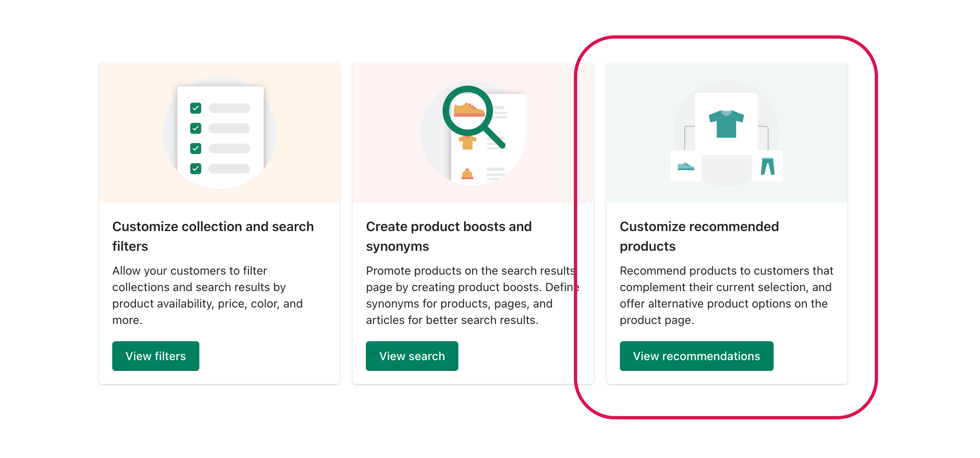Click the checklist document illustration
The height and width of the screenshot is (458, 980).
220,132
